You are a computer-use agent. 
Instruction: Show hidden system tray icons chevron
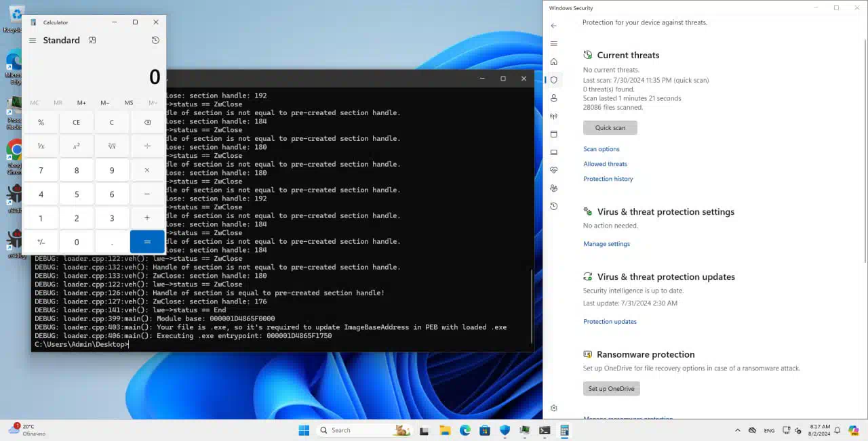[738, 430]
